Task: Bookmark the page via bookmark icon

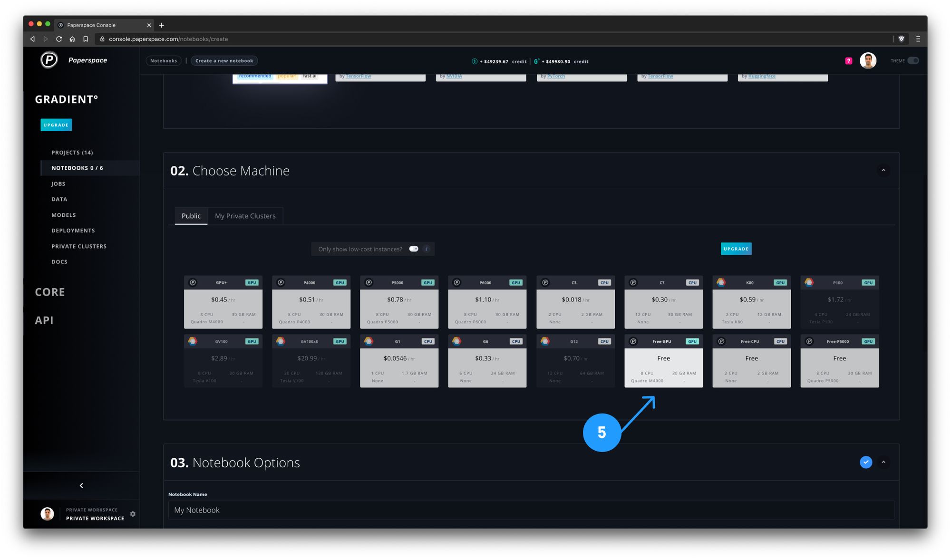Action: coord(86,39)
